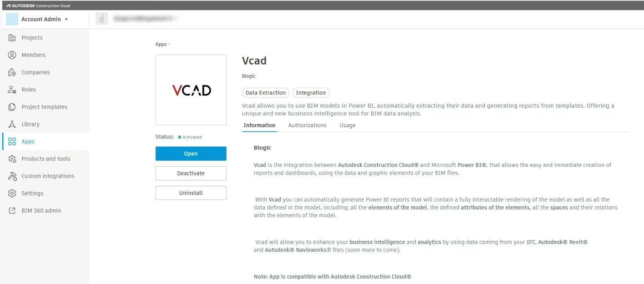644x284 pixels.
Task: Open the Project templates icon
Action: [12, 107]
